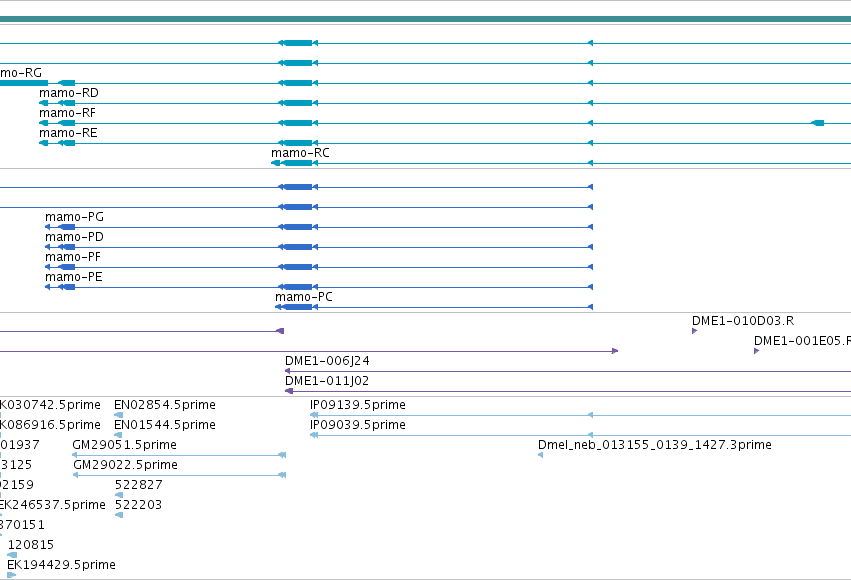Select the thick exon block under mamo-RC

tap(297, 163)
